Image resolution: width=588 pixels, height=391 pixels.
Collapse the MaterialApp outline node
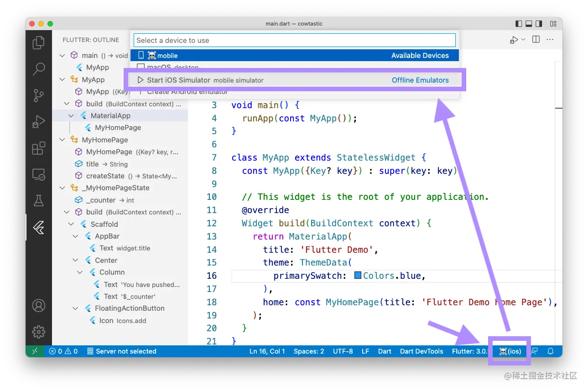71,116
